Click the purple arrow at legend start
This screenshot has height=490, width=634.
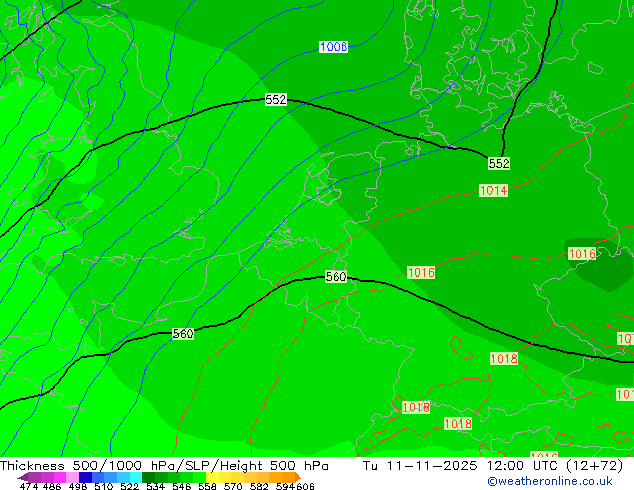[22, 478]
